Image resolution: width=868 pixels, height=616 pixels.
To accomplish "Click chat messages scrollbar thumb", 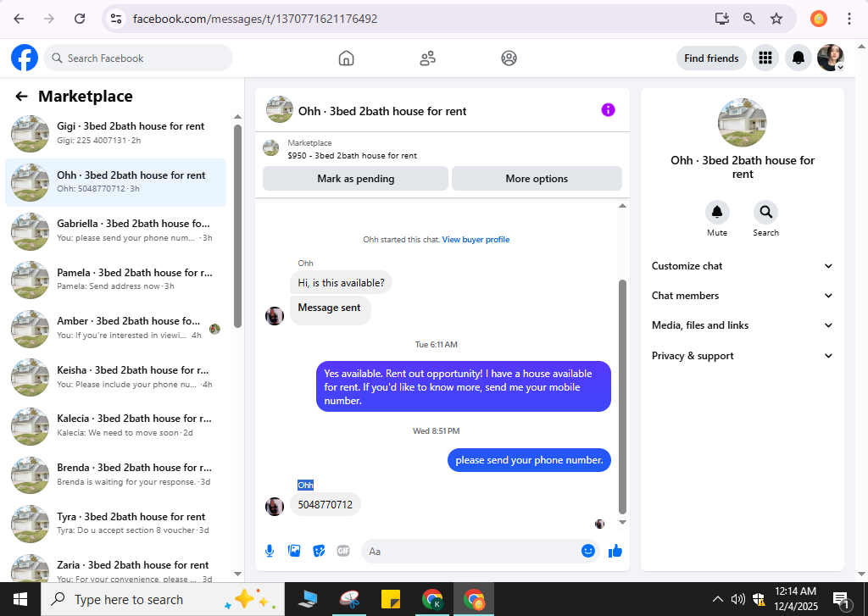I will [622, 397].
